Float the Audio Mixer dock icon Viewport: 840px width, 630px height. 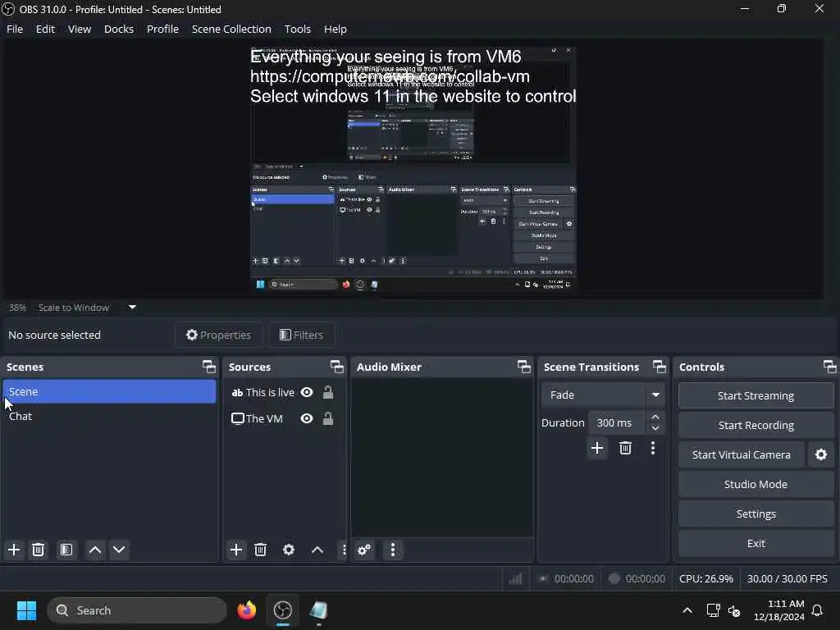click(524, 367)
